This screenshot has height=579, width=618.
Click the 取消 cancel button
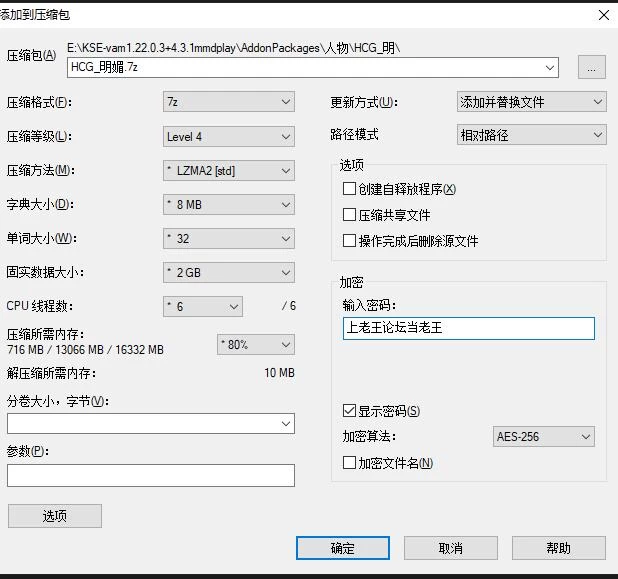click(x=450, y=548)
